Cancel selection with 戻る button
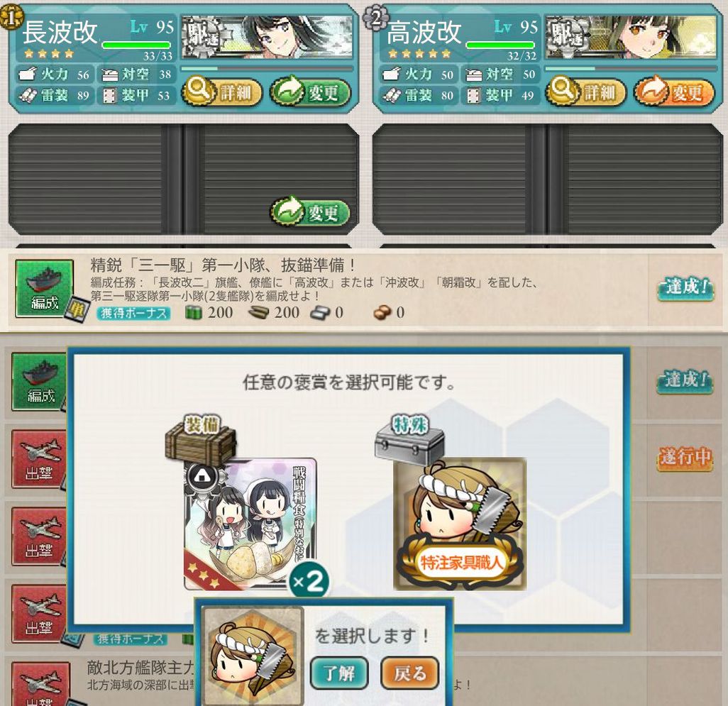728x706 pixels. tap(410, 673)
